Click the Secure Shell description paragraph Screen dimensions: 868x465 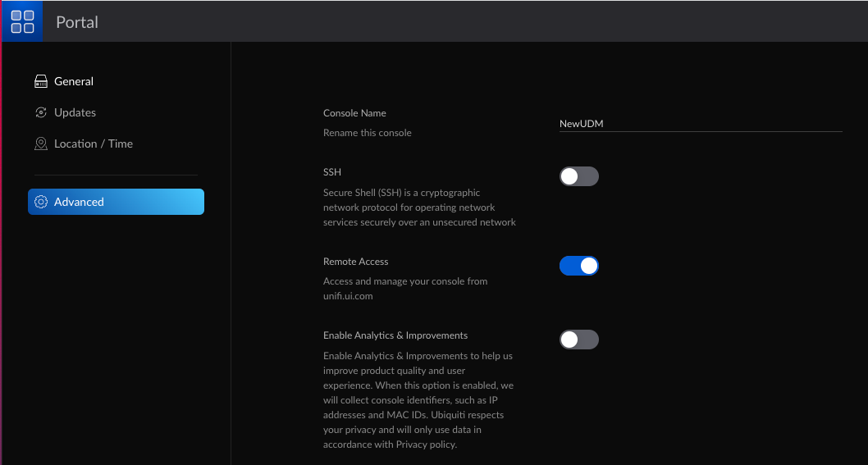coord(419,207)
